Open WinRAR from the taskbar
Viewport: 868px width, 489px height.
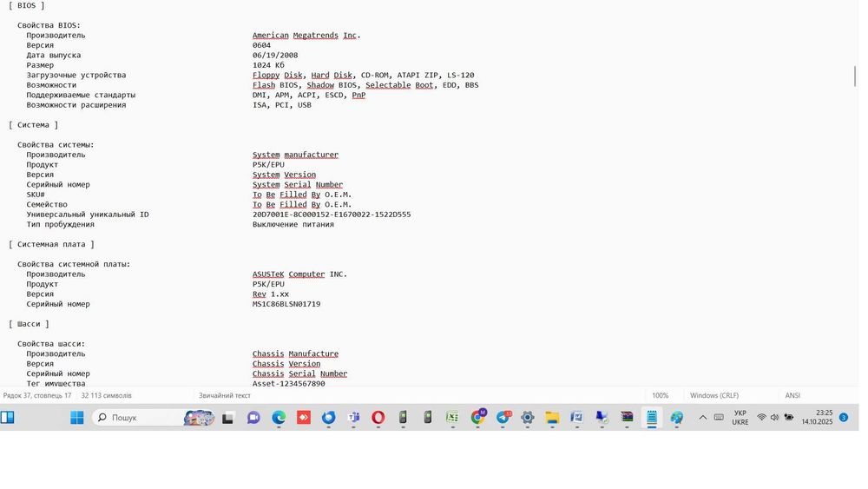point(627,417)
